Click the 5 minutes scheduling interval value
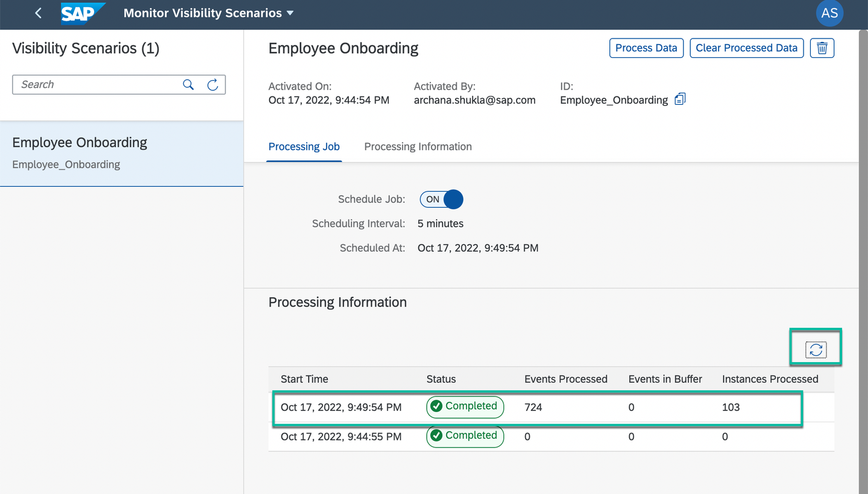Screen dimensions: 868x494 coord(441,224)
